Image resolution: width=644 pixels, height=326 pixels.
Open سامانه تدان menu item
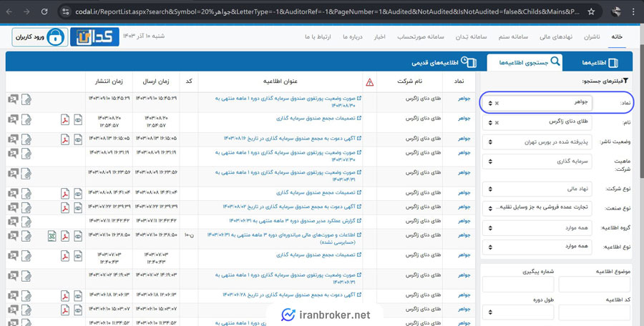point(471,36)
